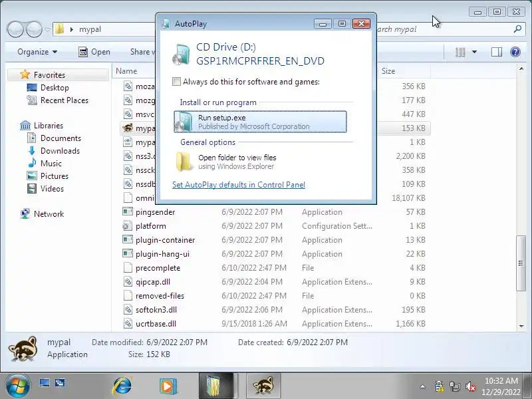This screenshot has width=532, height=399.
Task: Click the mypal raccoon thumbnail in details pane
Action: click(23, 348)
